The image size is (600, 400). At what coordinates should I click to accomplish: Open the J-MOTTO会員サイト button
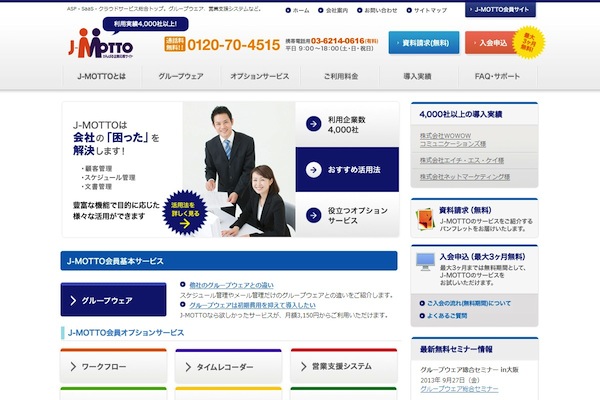(500, 10)
